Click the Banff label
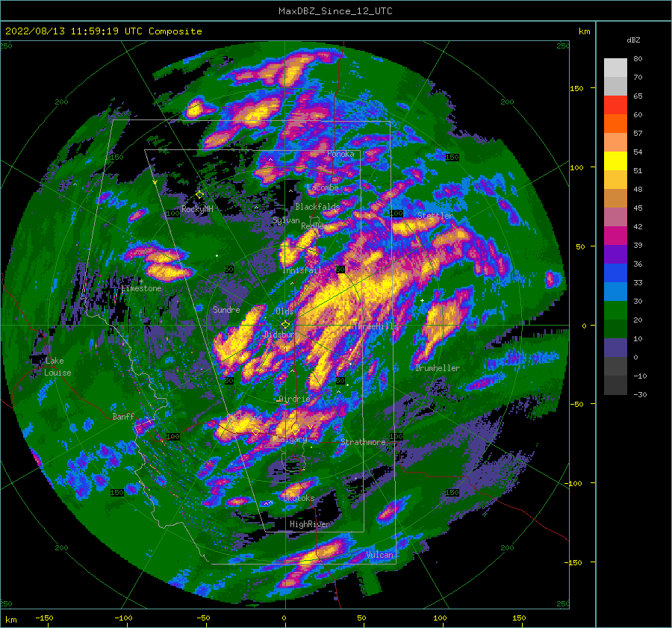This screenshot has height=628, width=672. coord(123,417)
